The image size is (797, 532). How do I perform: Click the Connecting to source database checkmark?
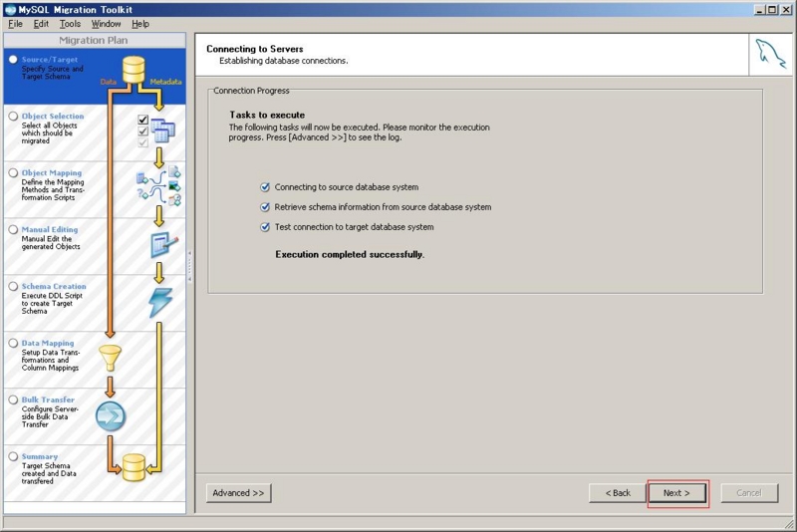click(x=265, y=187)
